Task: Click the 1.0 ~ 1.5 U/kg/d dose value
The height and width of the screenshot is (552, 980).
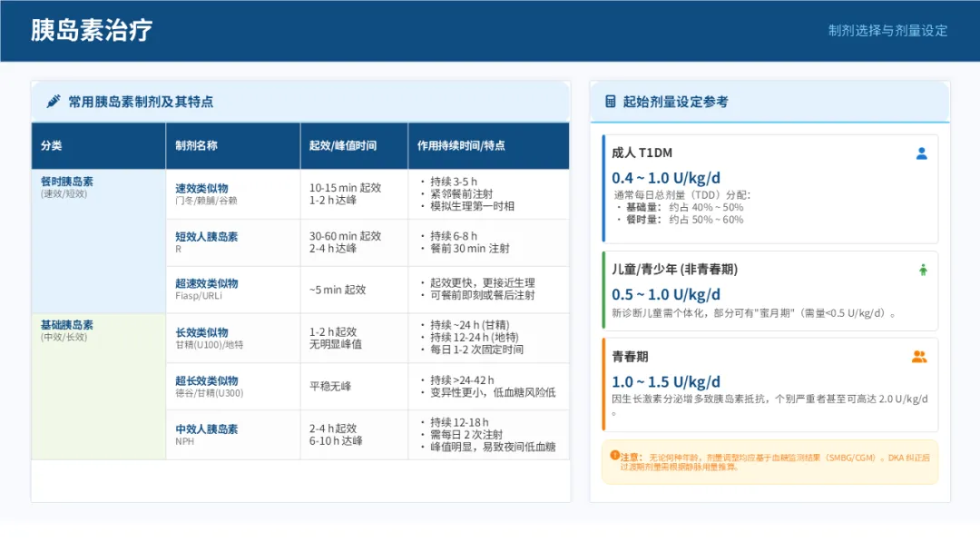Action: [666, 382]
